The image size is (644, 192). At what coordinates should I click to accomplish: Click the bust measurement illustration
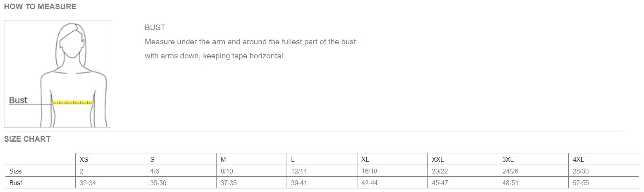(x=58, y=74)
